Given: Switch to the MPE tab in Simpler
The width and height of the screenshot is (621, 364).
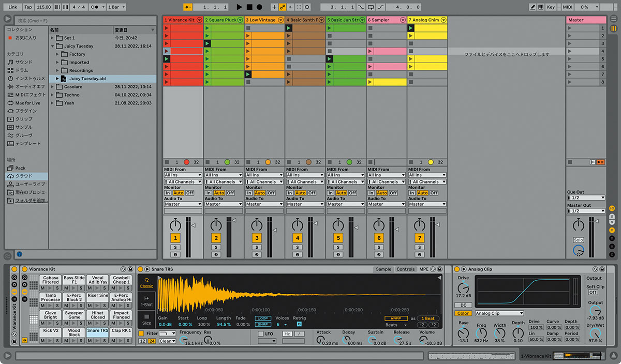Looking at the screenshot, I should click(424, 269).
